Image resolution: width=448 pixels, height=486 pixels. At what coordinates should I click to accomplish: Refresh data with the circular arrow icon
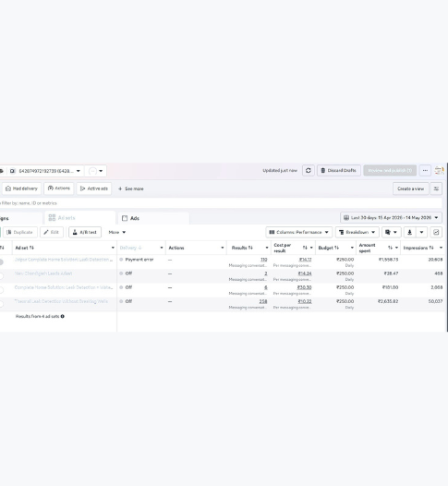pos(309,171)
